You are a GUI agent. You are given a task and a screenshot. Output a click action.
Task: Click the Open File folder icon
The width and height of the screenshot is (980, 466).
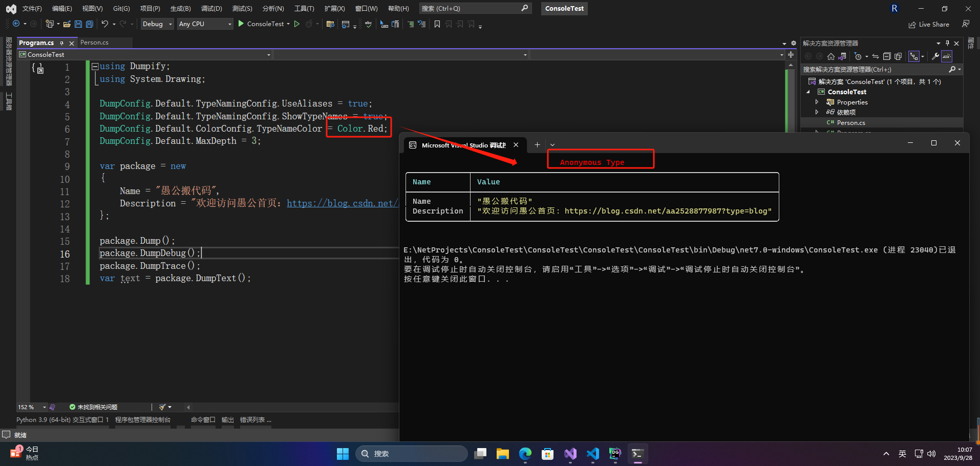click(67, 24)
